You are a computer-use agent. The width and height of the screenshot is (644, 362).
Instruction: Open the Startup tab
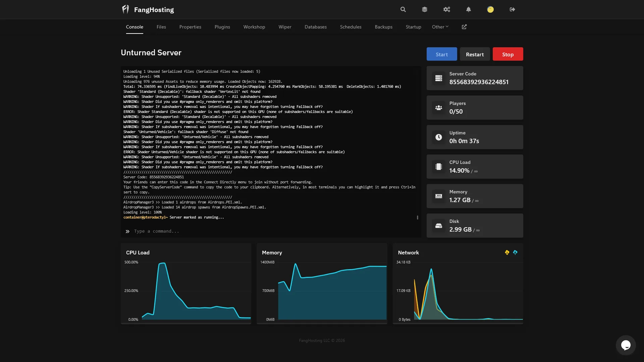coord(414,27)
